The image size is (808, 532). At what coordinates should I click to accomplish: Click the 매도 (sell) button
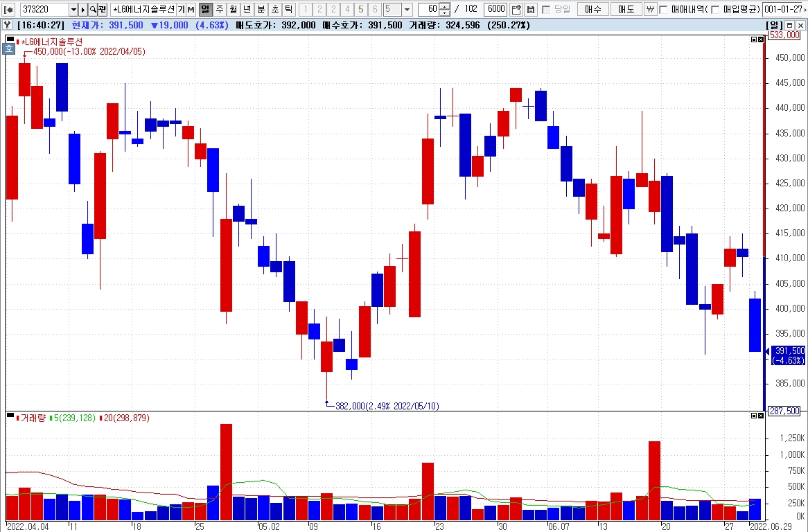pyautogui.click(x=626, y=9)
